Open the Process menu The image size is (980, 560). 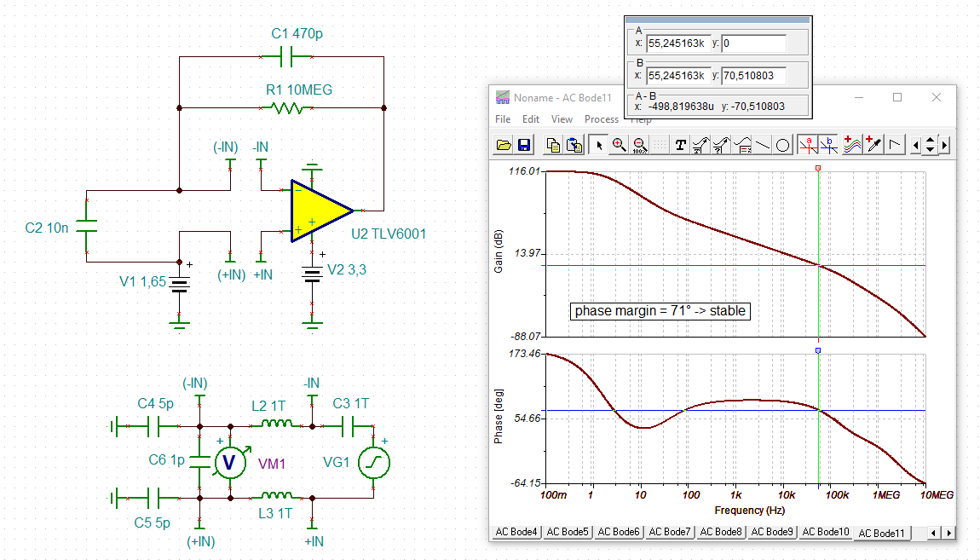point(602,118)
